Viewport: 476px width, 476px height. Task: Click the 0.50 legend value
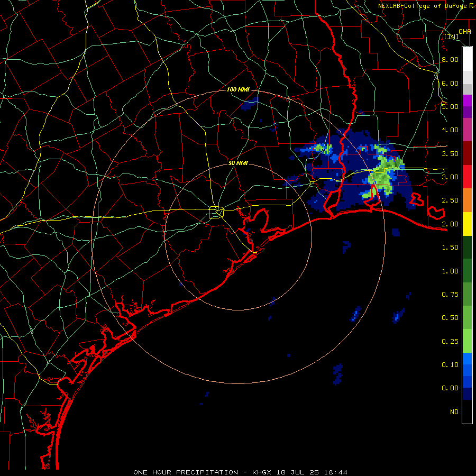point(450,318)
